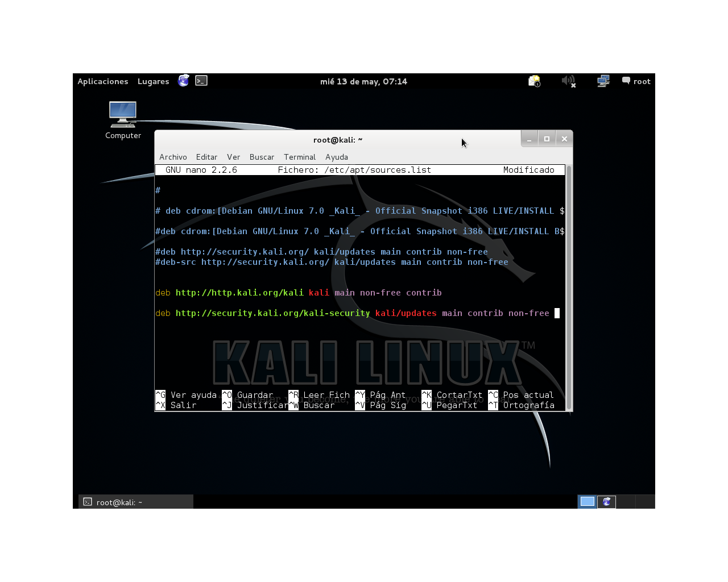Open the notification mail icon in the tray
Image resolution: width=728 pixels, height=582 pixels.
tap(533, 81)
